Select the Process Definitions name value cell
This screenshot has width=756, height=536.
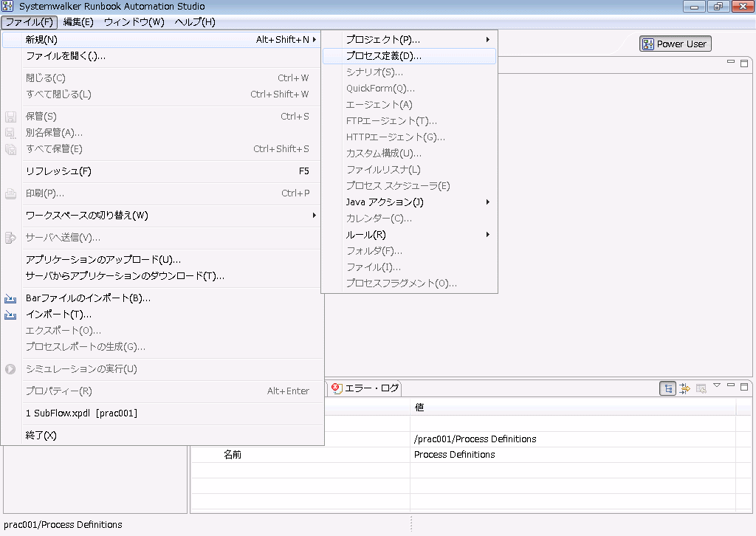(573, 455)
